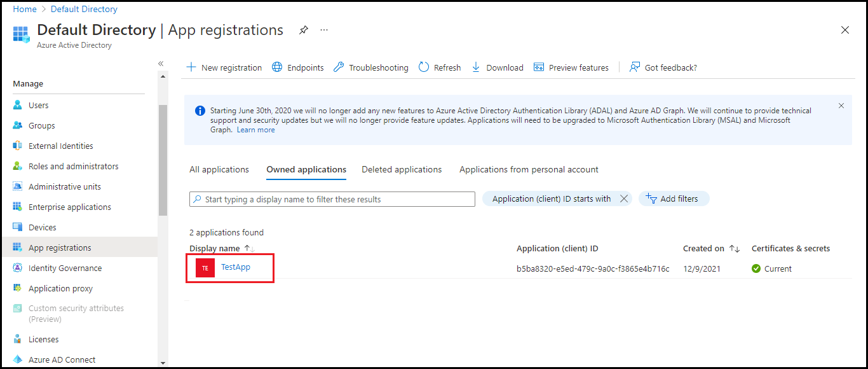Viewport: 868px width, 369px height.
Task: Open the ellipsis more options menu
Action: [324, 30]
